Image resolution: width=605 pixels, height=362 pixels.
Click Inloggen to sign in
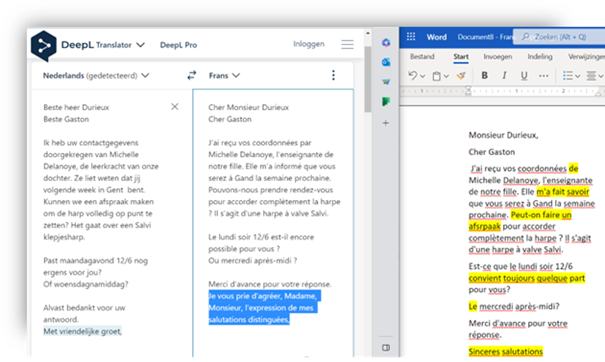[x=309, y=44]
